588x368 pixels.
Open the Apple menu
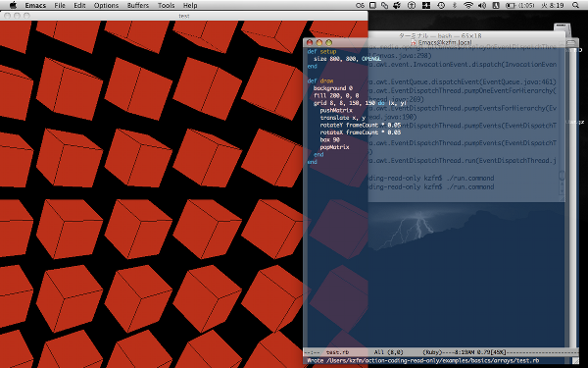[x=13, y=5]
